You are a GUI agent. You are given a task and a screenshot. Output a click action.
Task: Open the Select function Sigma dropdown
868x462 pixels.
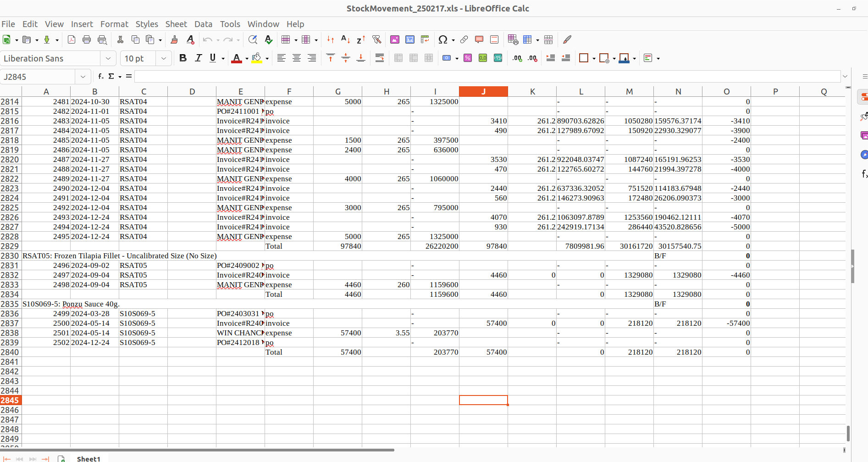pos(120,77)
